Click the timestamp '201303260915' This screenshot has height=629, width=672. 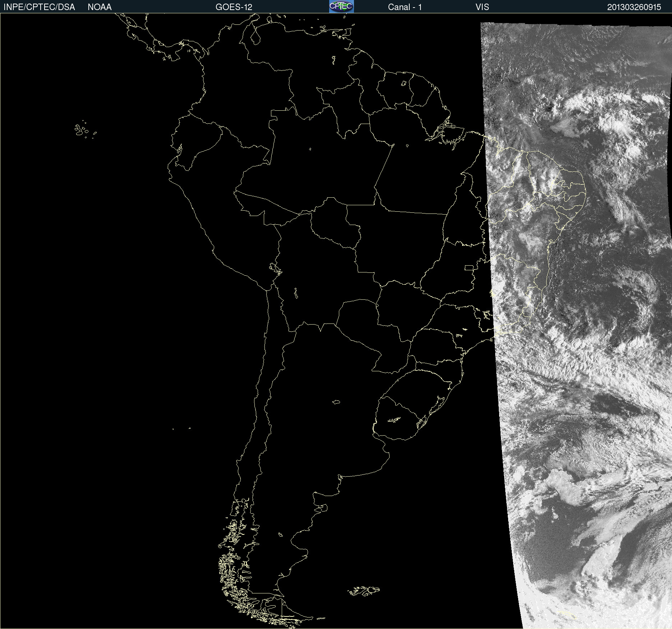pyautogui.click(x=634, y=7)
